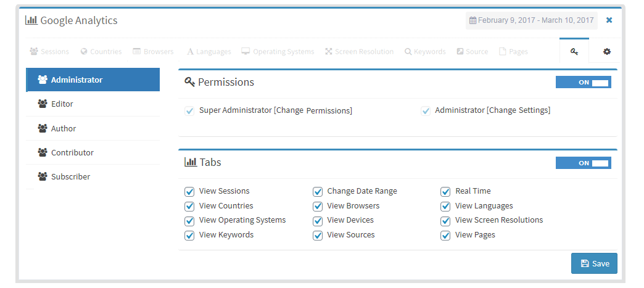The width and height of the screenshot is (644, 288).
Task: Click the Author role users icon
Action: click(x=43, y=129)
